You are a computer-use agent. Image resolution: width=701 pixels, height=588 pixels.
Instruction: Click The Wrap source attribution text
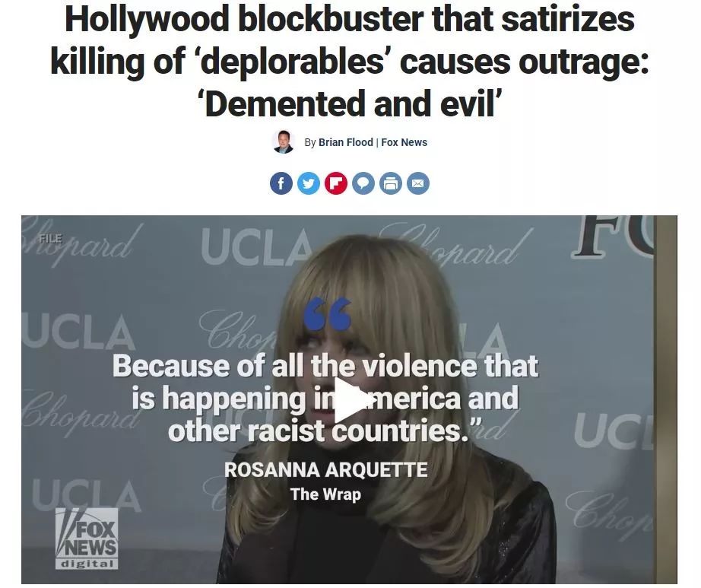click(x=325, y=494)
